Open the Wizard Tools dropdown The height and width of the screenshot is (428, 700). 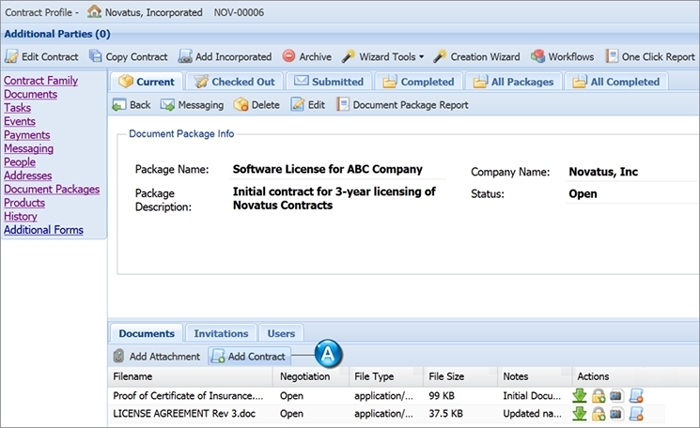coord(383,57)
